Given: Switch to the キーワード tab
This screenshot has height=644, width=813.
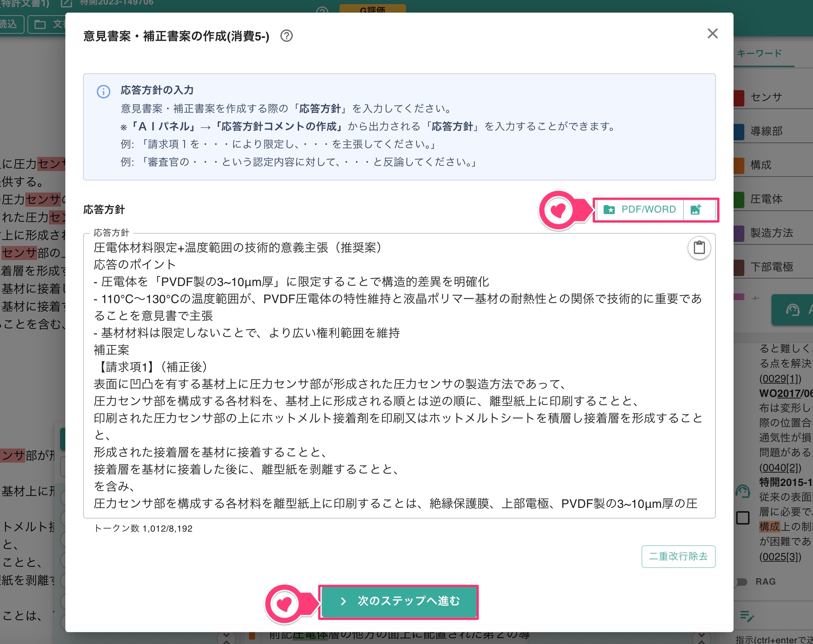Looking at the screenshot, I should (760, 53).
